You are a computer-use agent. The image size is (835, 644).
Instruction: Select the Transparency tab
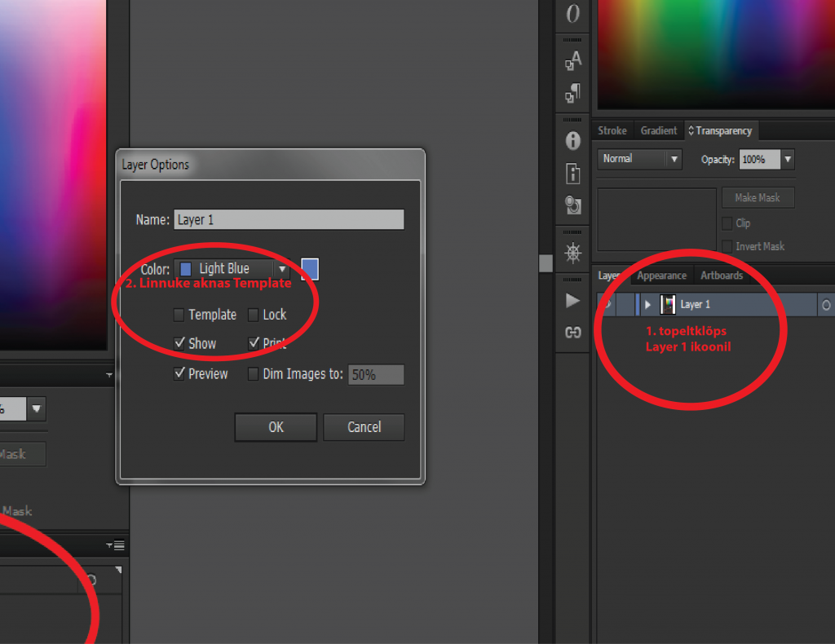pos(722,131)
